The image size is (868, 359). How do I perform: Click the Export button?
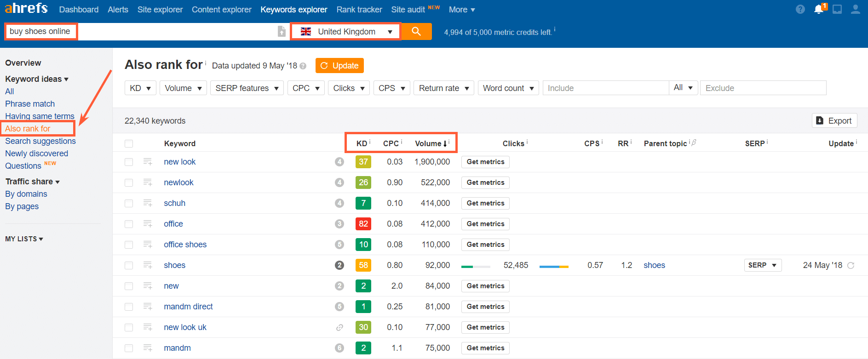[x=834, y=120]
